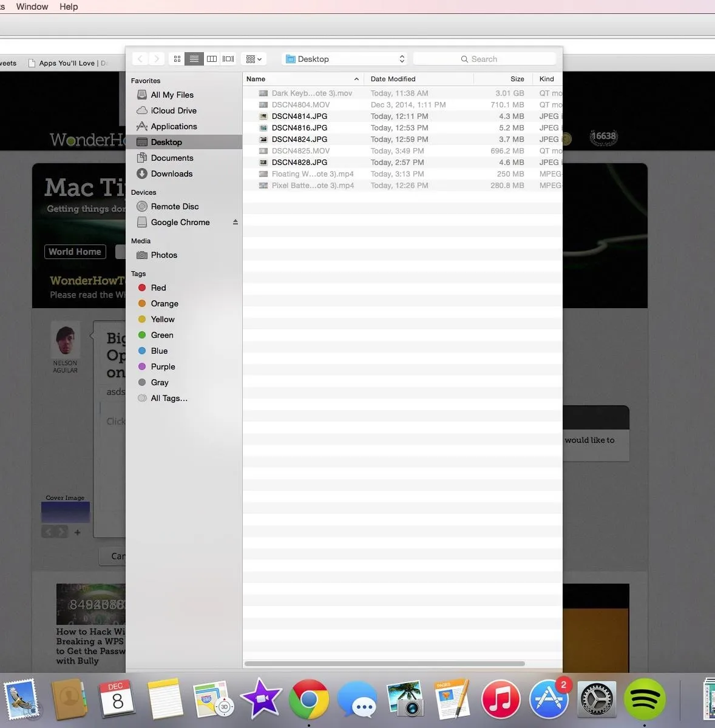
Task: Eject the Google Chrome disk image
Action: point(236,222)
